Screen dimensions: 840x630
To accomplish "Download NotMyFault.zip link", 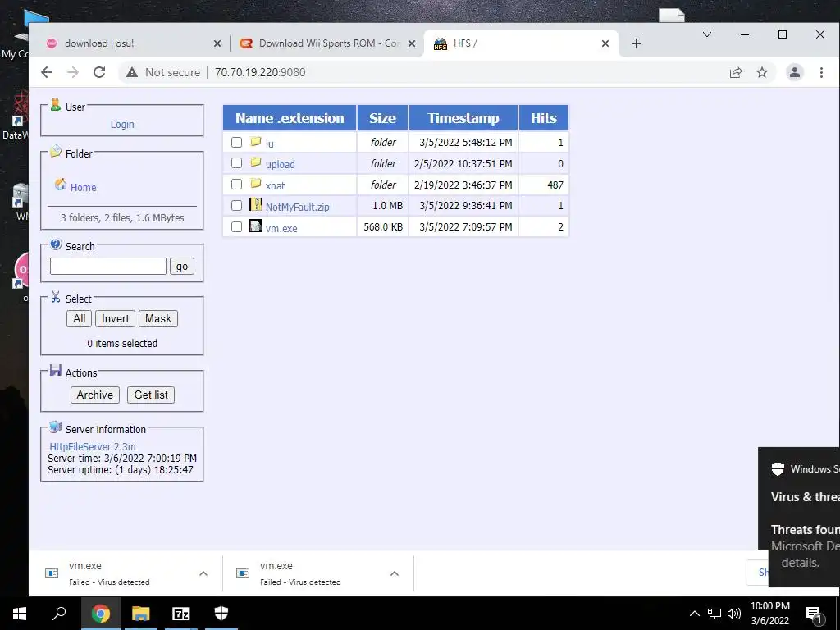I will [297, 207].
